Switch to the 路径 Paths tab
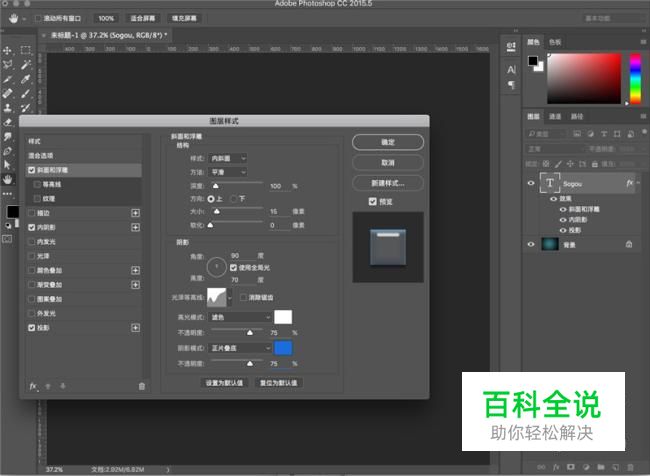The height and width of the screenshot is (476, 650). (577, 117)
